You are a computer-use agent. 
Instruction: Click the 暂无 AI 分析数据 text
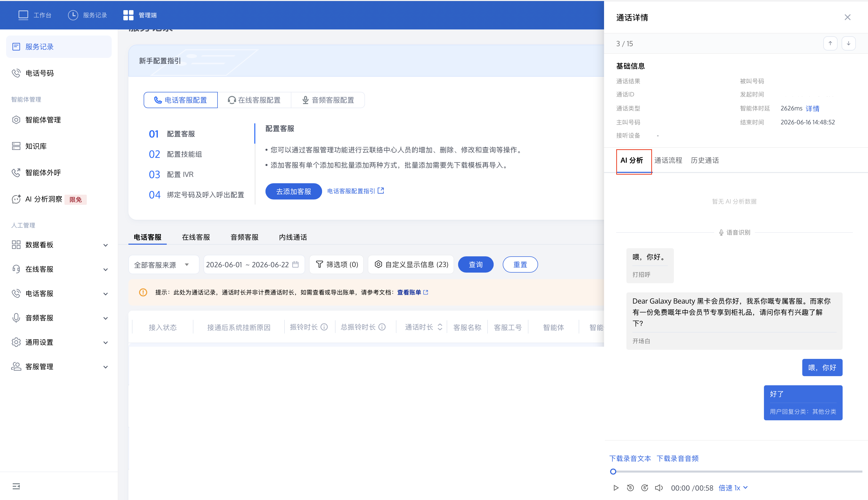point(734,201)
